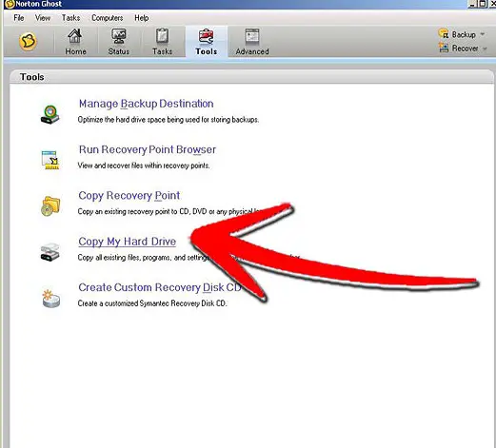Launch Run Recovery Point Browser link
Viewport: 496px width, 448px height.
[148, 149]
